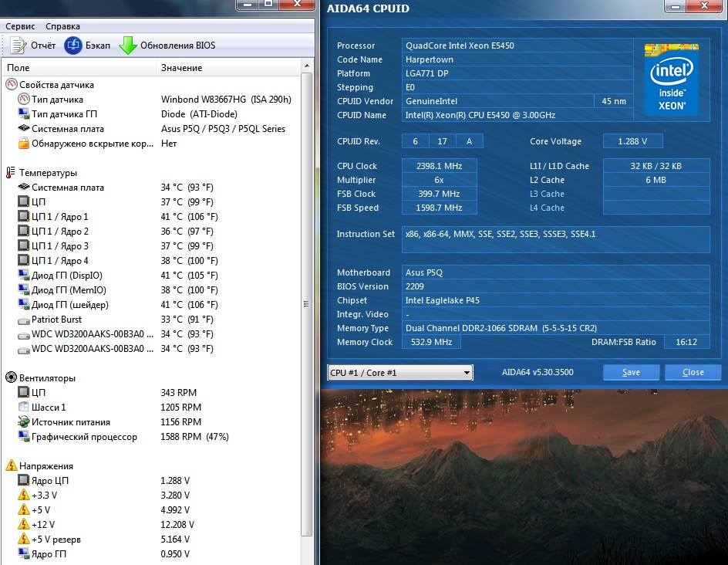Click the Бэкап toolbar label
This screenshot has width=728, height=565.
(98, 46)
